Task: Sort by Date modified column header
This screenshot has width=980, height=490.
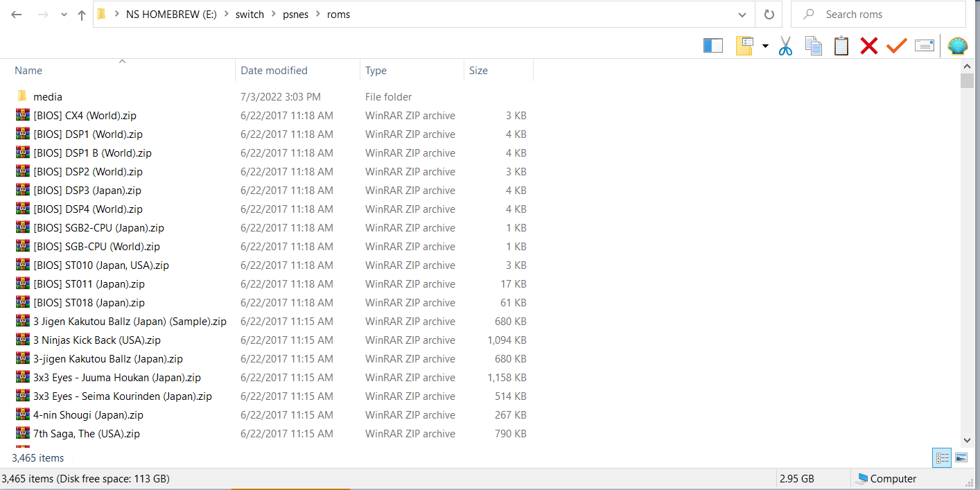Action: click(x=298, y=71)
